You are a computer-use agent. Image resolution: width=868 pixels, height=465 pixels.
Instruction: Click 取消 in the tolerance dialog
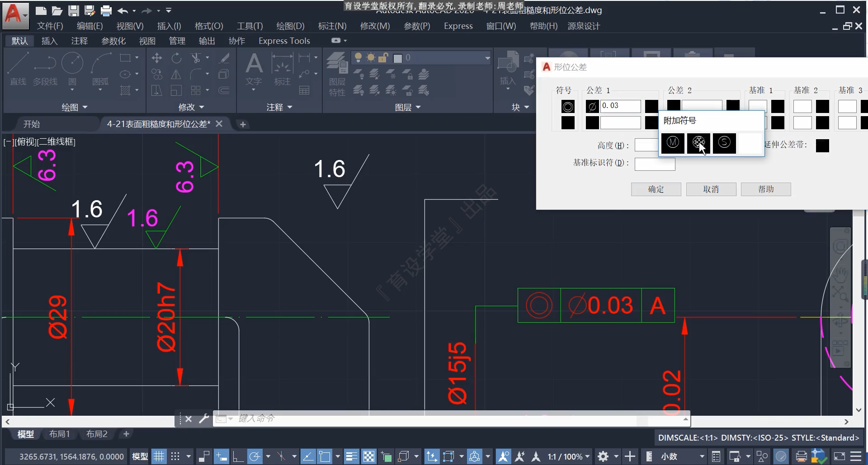[x=711, y=189]
